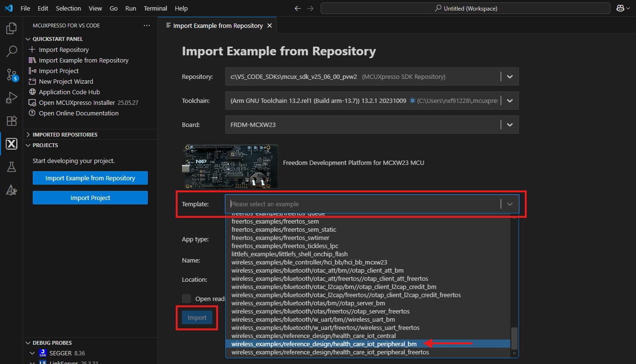Open the Search view icon
The width and height of the screenshot is (636, 364).
coord(12,51)
